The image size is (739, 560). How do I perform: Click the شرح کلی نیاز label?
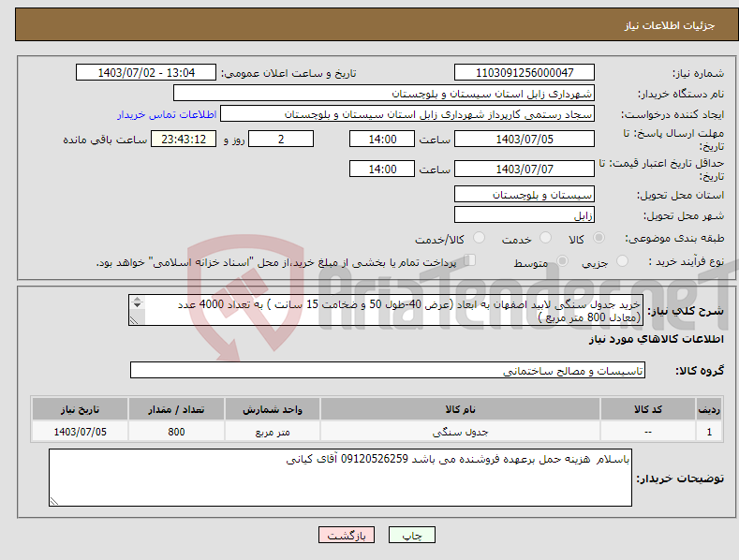tap(686, 311)
